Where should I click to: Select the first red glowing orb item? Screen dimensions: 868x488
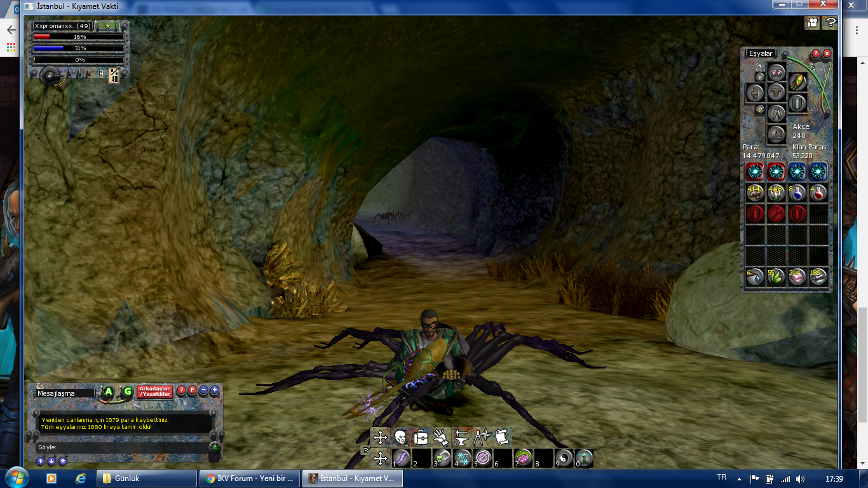point(755,172)
